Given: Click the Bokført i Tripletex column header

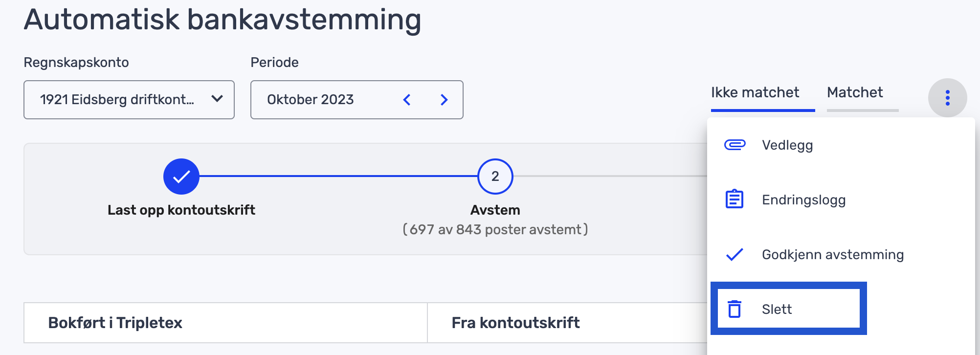Looking at the screenshot, I should (115, 323).
